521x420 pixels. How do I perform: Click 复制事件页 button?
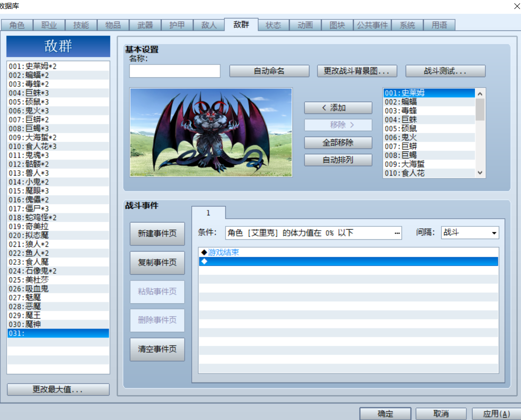(x=157, y=262)
